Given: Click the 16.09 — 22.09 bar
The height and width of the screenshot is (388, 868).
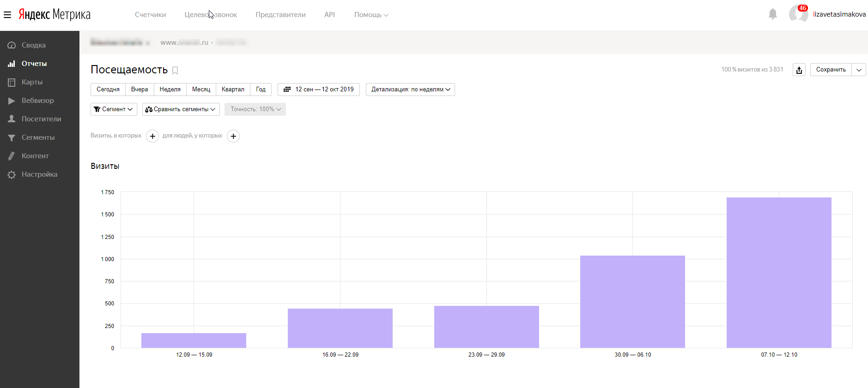Looking at the screenshot, I should 340,328.
